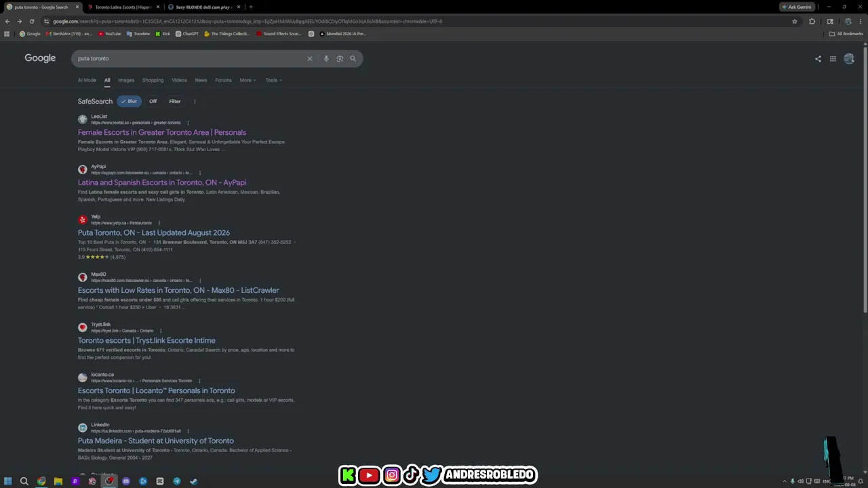Image resolution: width=868 pixels, height=488 pixels.
Task: Open the Windows Start menu
Action: (7, 481)
